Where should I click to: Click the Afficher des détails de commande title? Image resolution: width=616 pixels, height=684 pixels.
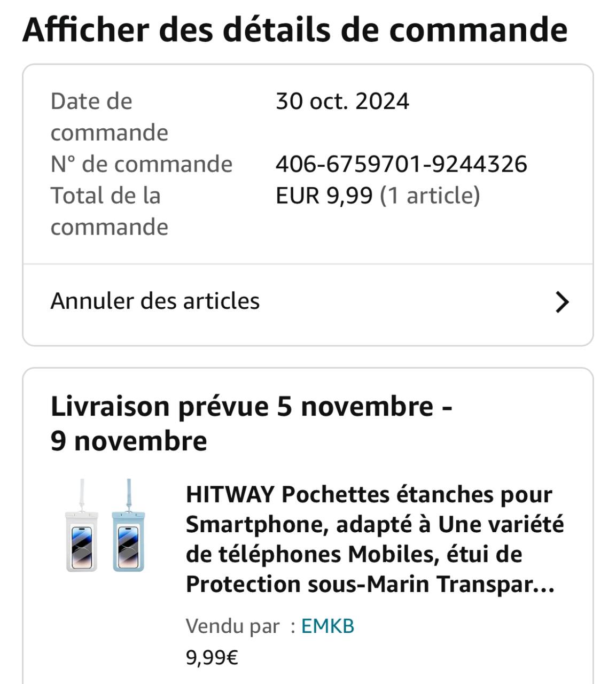(x=295, y=30)
